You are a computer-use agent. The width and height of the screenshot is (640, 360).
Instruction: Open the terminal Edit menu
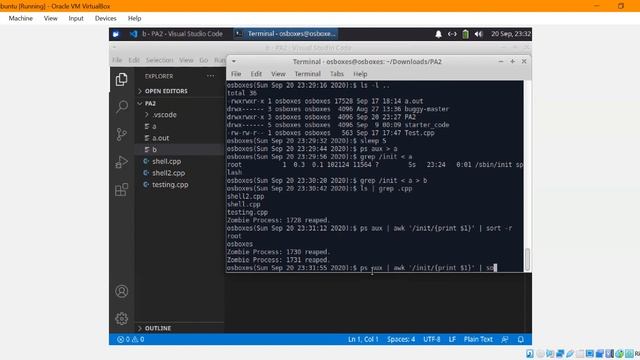pyautogui.click(x=256, y=74)
